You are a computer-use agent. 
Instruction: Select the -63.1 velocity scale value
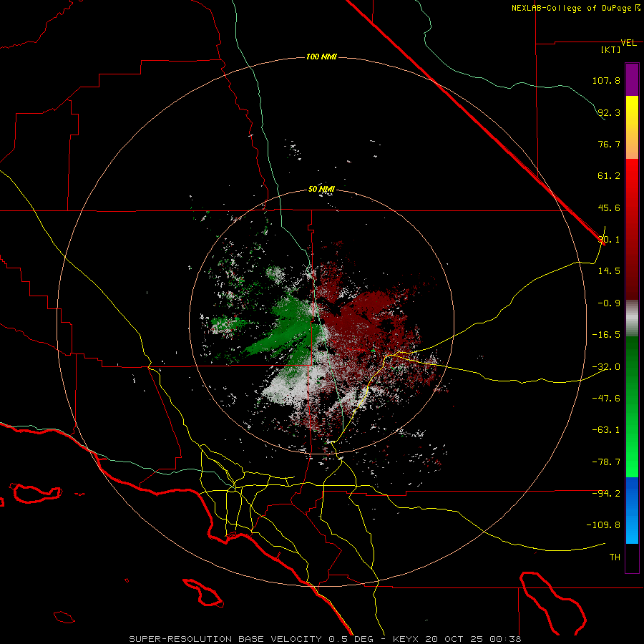coord(606,430)
